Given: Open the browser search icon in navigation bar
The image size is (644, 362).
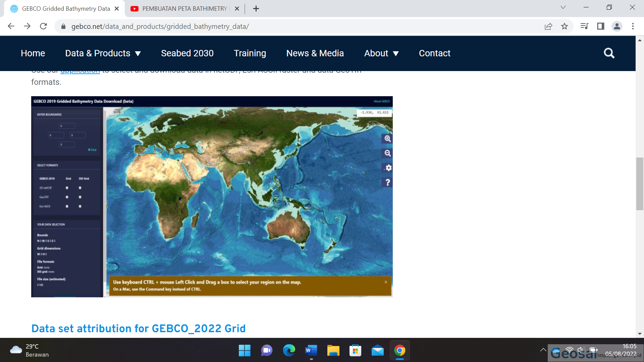Looking at the screenshot, I should coord(609,53).
